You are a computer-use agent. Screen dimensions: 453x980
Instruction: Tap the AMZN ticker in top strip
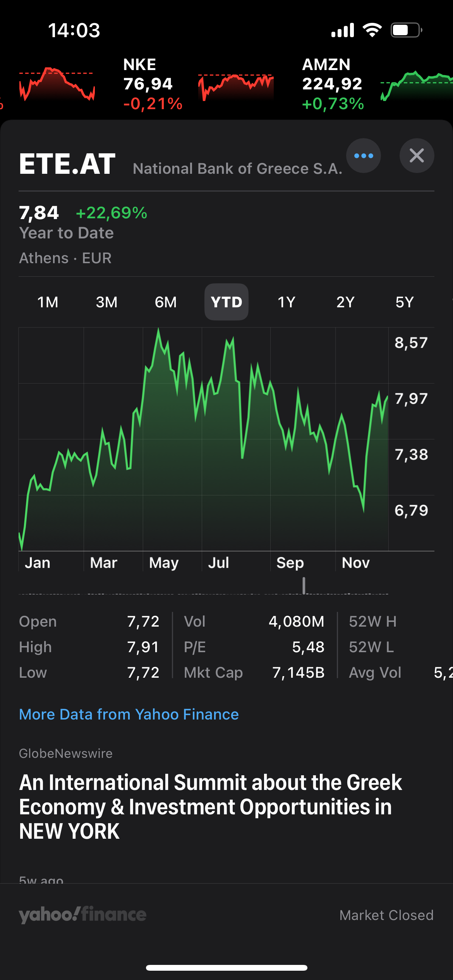click(x=333, y=84)
